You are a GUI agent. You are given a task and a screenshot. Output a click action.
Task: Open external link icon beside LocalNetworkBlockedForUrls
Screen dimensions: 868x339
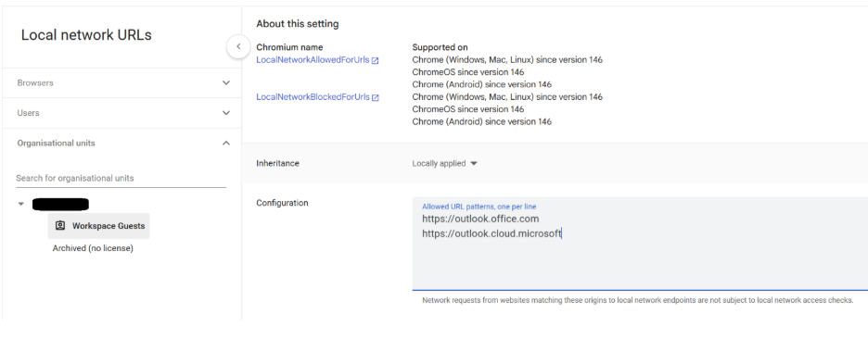click(x=376, y=97)
